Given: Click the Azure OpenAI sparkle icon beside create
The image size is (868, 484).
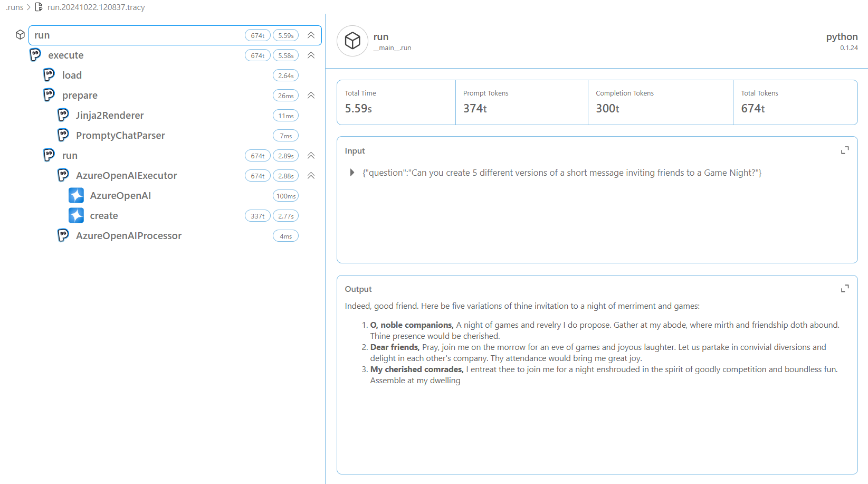Looking at the screenshot, I should [77, 215].
